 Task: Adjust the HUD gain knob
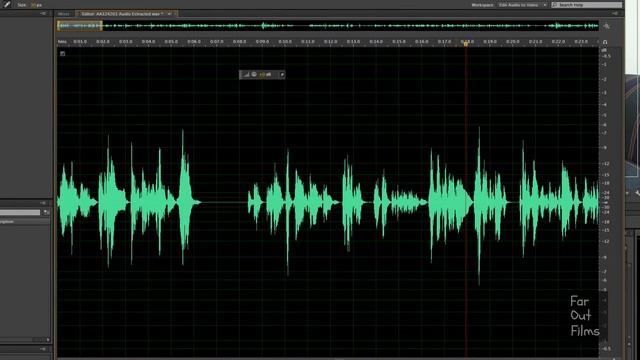point(254,75)
